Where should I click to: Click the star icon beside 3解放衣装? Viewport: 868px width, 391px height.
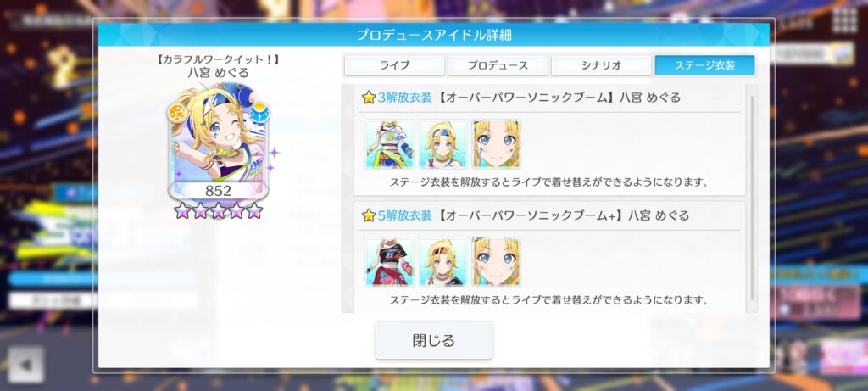(369, 98)
